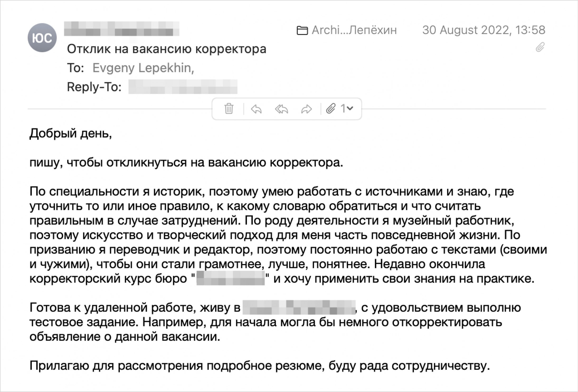Click the blurred Reply-To address

click(x=183, y=87)
